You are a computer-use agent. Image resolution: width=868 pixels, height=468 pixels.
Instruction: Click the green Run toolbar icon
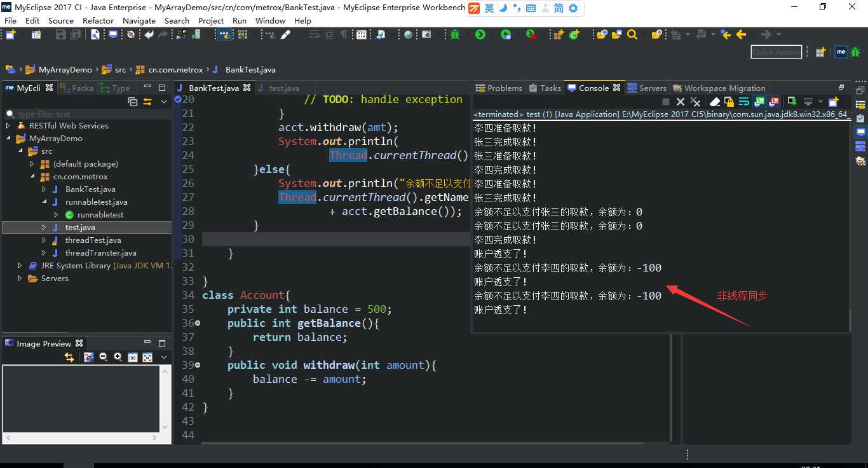pyautogui.click(x=480, y=35)
